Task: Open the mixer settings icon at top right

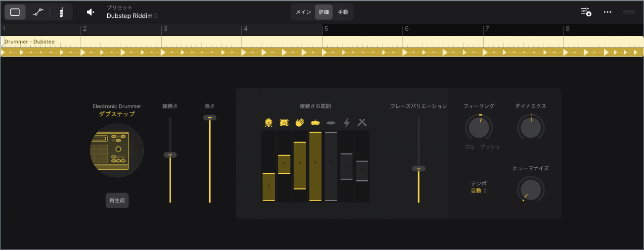Action: [x=586, y=12]
